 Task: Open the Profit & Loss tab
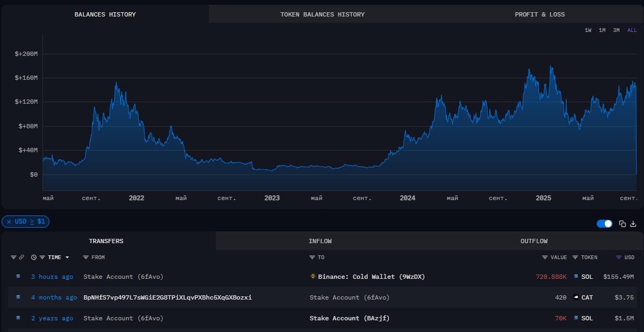point(540,14)
